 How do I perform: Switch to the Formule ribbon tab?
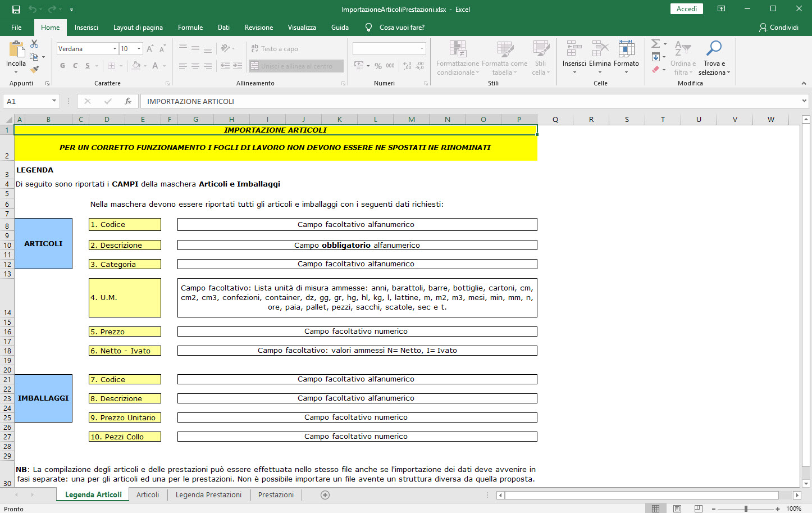(x=190, y=27)
